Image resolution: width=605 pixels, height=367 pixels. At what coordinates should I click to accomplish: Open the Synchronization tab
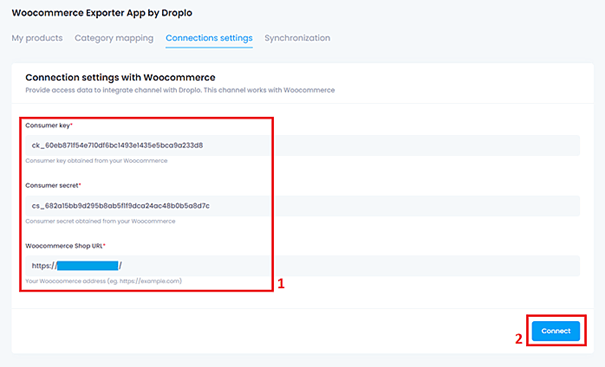point(297,38)
